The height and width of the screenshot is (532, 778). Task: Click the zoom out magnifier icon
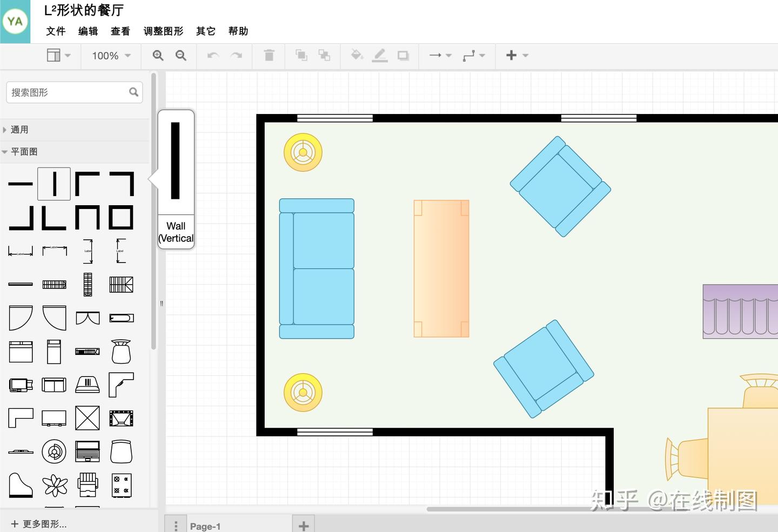point(181,55)
